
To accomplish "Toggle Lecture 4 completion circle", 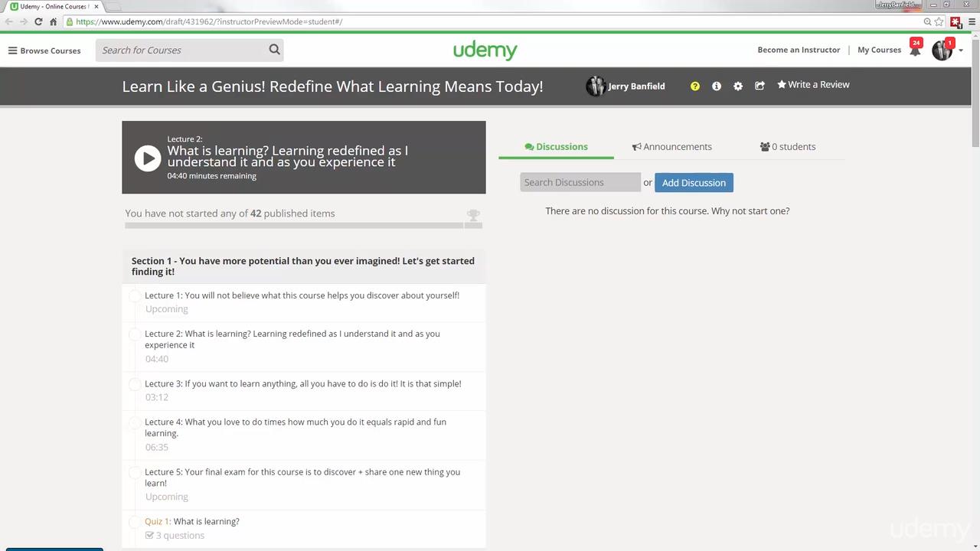I will click(135, 422).
